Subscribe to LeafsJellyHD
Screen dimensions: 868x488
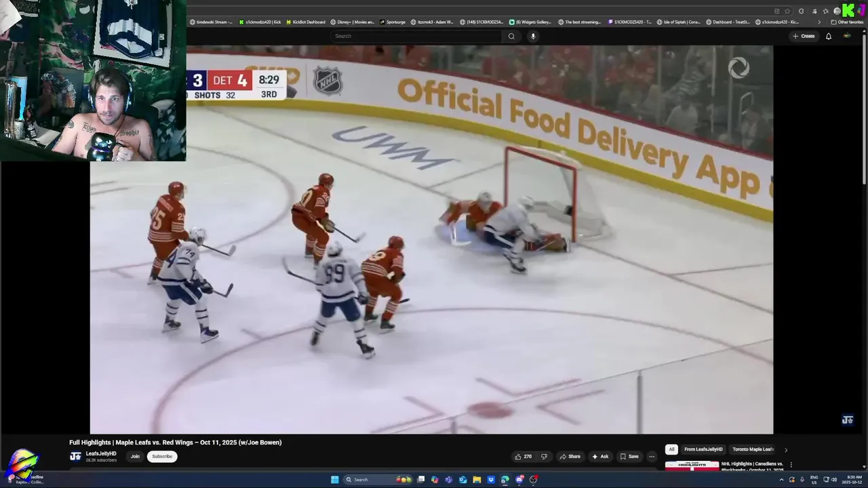[162, 456]
